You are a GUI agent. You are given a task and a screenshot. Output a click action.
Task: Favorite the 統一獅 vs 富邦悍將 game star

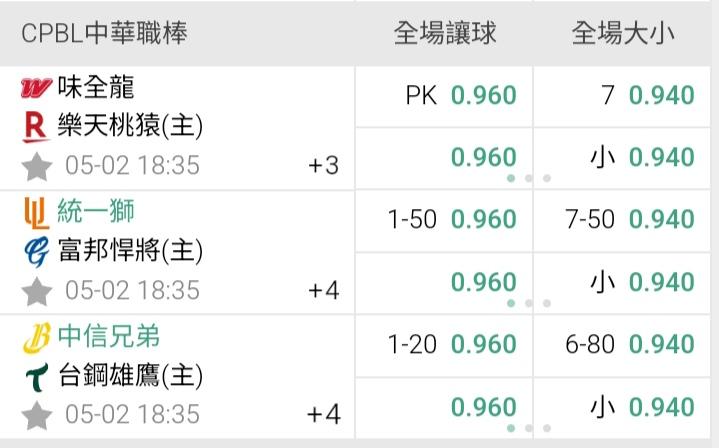click(x=37, y=291)
